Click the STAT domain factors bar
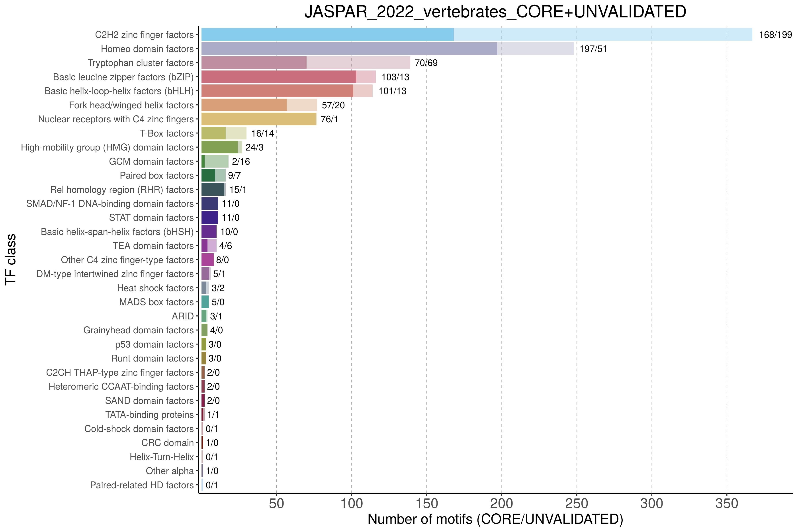 click(210, 217)
